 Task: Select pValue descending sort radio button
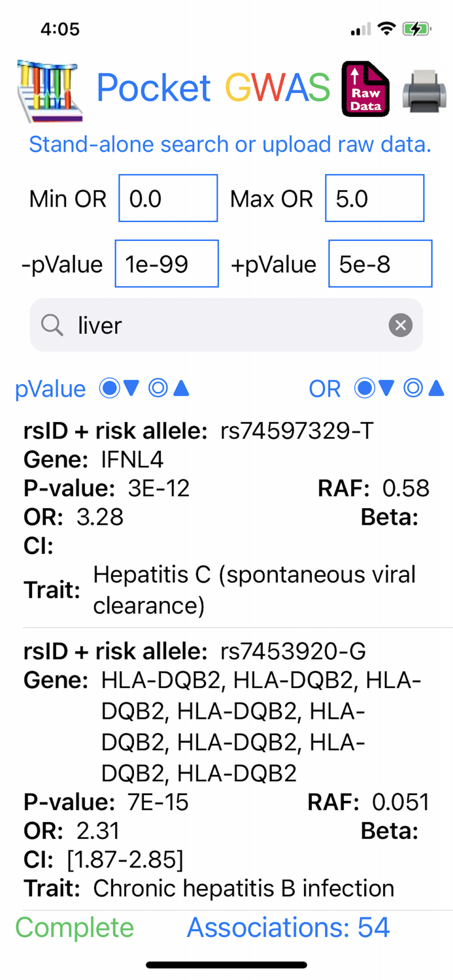[x=119, y=389]
